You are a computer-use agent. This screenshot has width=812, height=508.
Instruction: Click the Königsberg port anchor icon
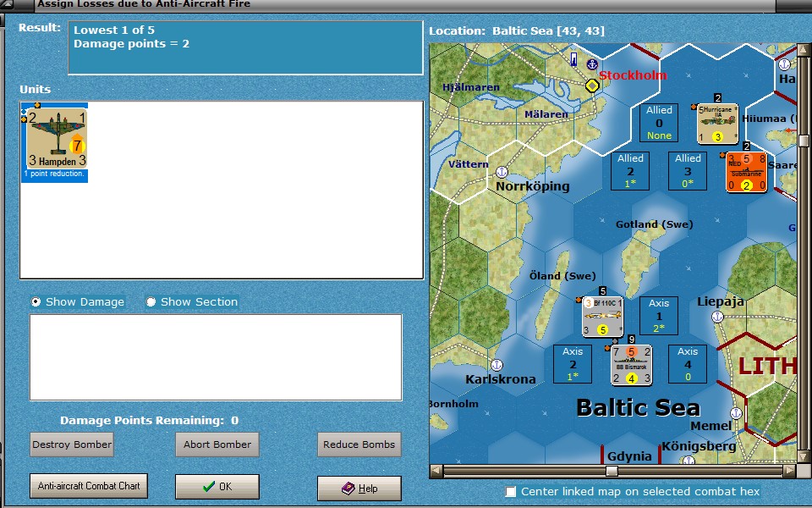[x=689, y=461]
